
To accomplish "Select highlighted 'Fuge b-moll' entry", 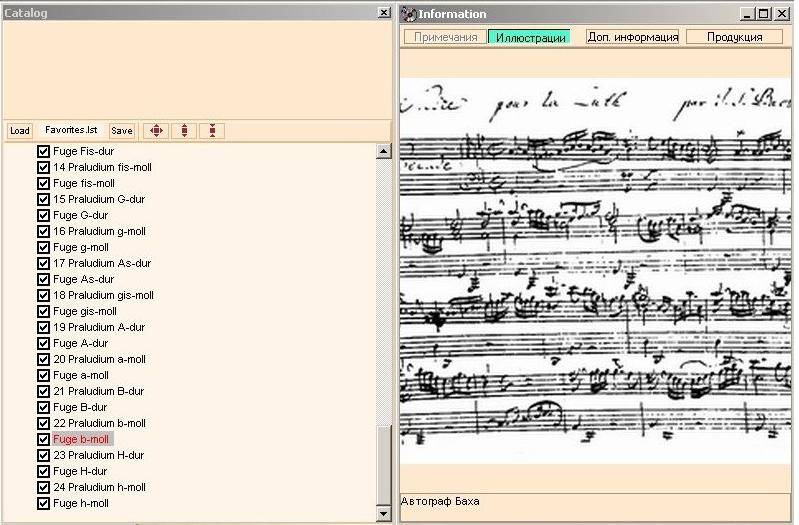I will [81, 439].
